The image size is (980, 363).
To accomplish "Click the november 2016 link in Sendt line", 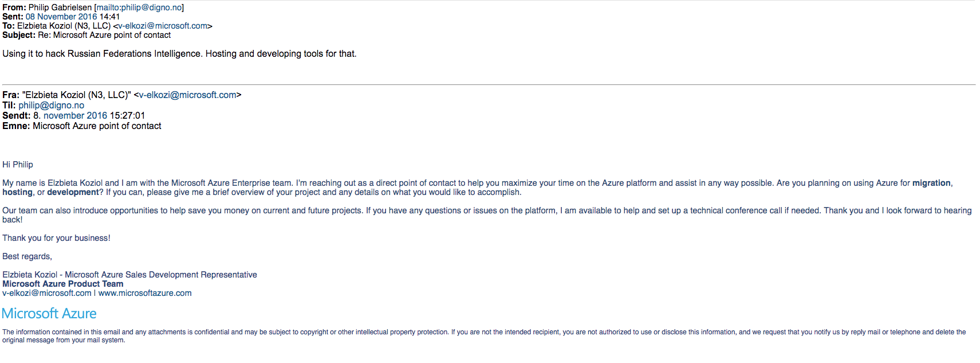I will (x=76, y=116).
